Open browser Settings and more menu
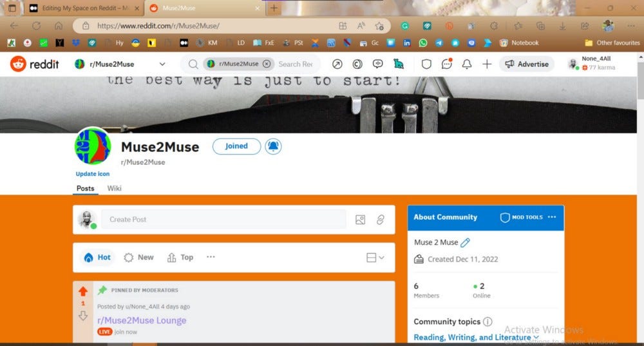This screenshot has width=644, height=346. (x=631, y=26)
